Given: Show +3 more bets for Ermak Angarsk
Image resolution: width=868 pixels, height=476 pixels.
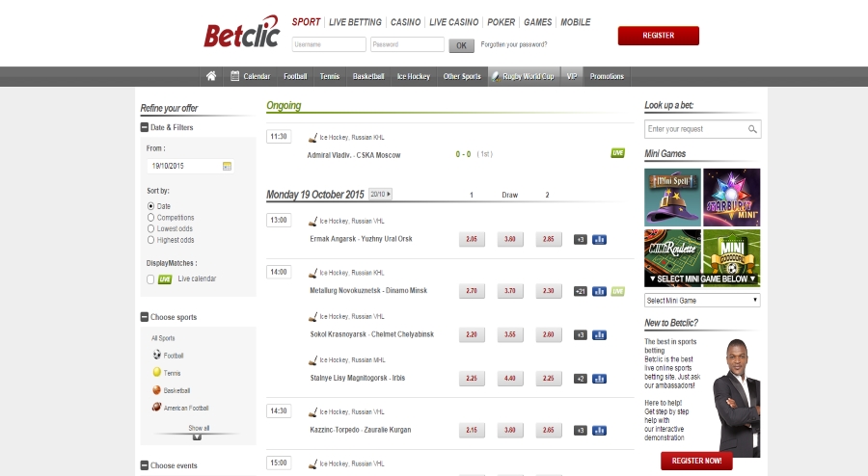Looking at the screenshot, I should 581,239.
